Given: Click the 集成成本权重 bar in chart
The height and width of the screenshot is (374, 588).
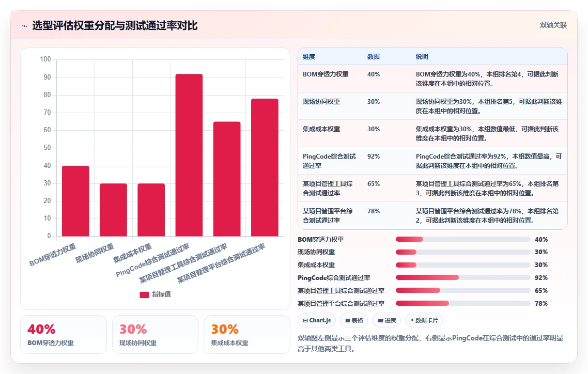Looking at the screenshot, I should [x=151, y=210].
